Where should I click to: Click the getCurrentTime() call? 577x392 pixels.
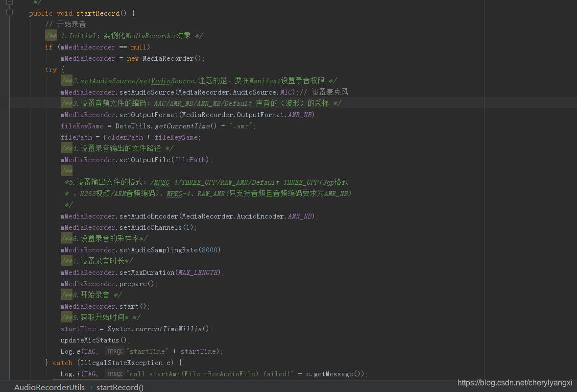[186, 126]
